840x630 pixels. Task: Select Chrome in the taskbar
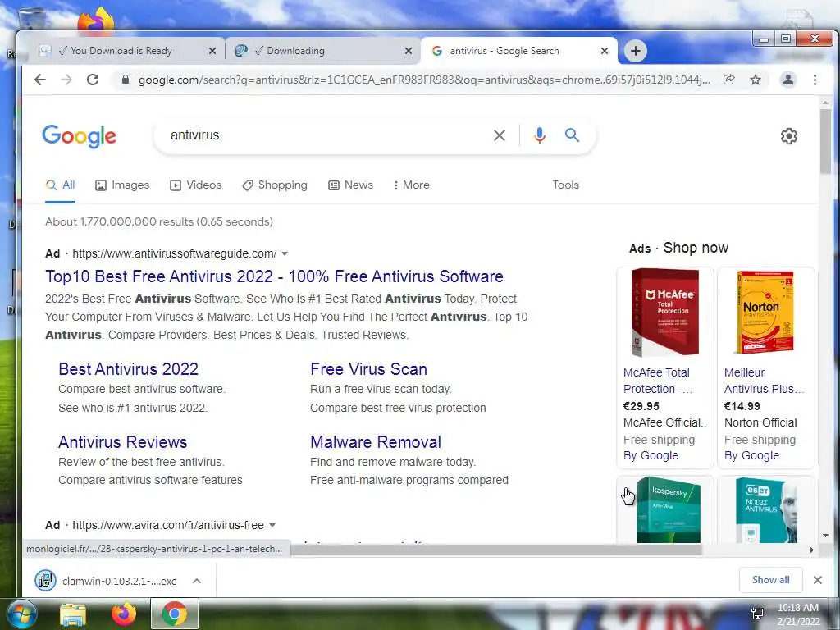174,614
